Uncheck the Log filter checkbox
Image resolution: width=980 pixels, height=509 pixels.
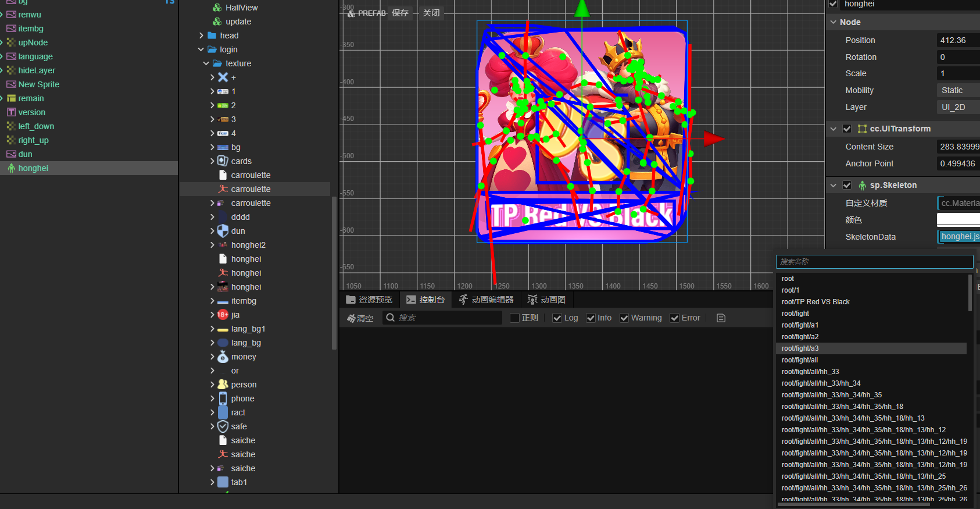(x=557, y=318)
